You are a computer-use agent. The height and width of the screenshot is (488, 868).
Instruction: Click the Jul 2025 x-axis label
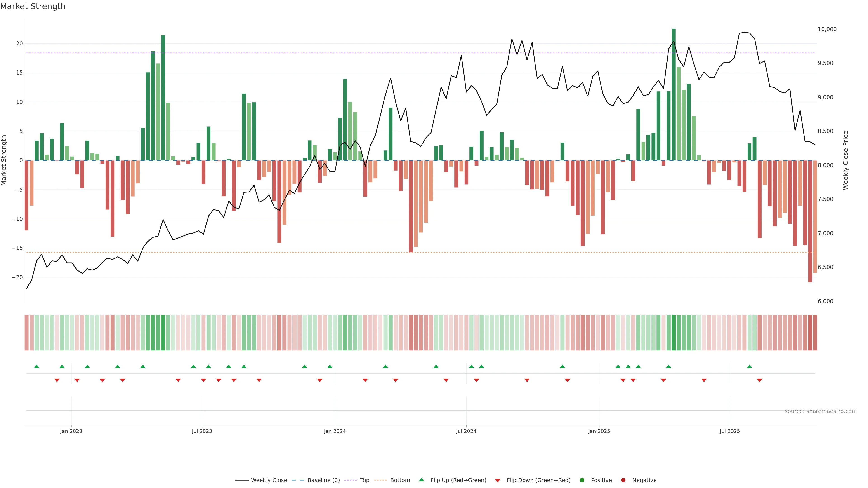pyautogui.click(x=729, y=431)
